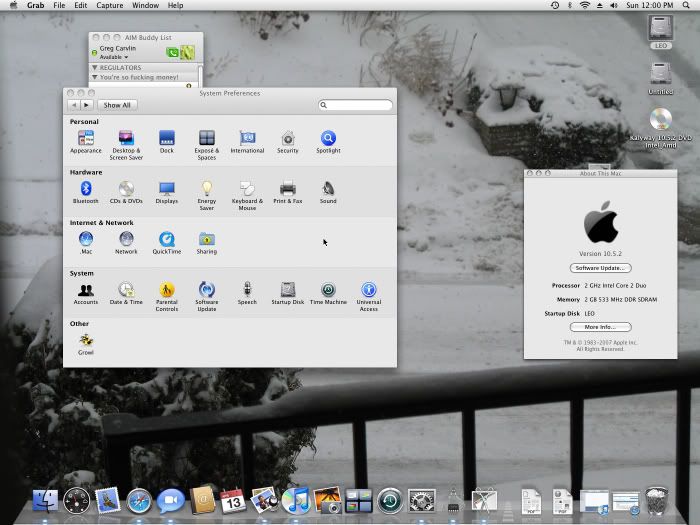
Task: Open iTunes from the Dock
Action: [296, 501]
